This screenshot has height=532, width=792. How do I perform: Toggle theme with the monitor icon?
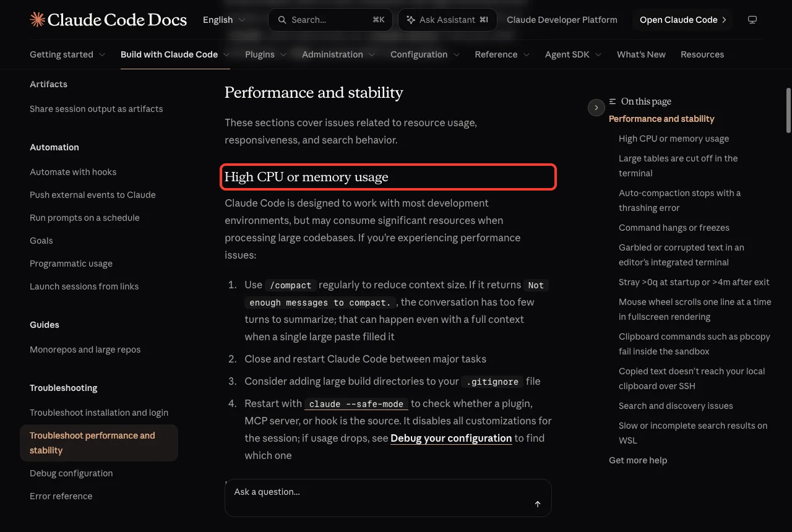tap(752, 20)
